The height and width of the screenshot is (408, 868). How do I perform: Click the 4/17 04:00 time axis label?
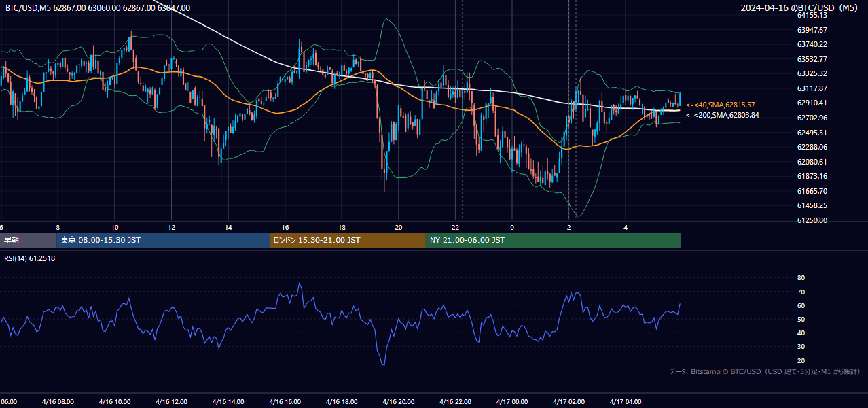pyautogui.click(x=626, y=402)
